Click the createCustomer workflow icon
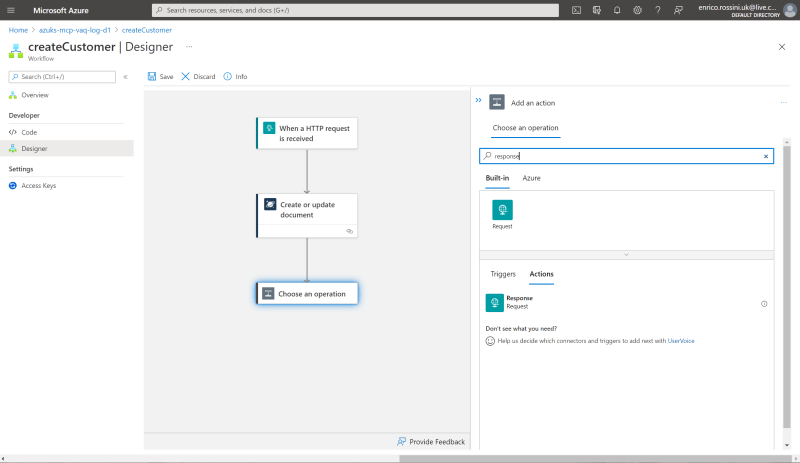The width and height of the screenshot is (800, 463). coord(16,51)
